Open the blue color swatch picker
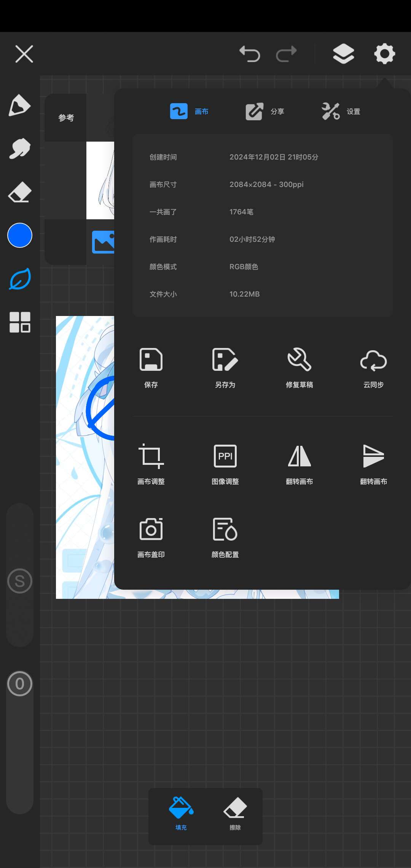 (x=20, y=235)
